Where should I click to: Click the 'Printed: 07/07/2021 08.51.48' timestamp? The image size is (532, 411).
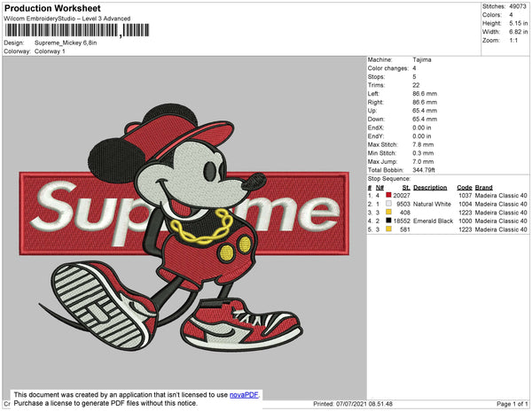pyautogui.click(x=353, y=404)
